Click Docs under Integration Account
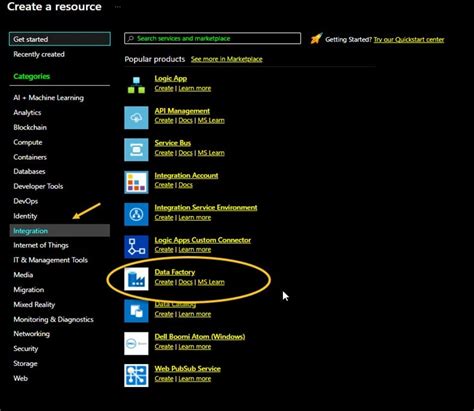Screen dimensions: 474x411 (185, 185)
